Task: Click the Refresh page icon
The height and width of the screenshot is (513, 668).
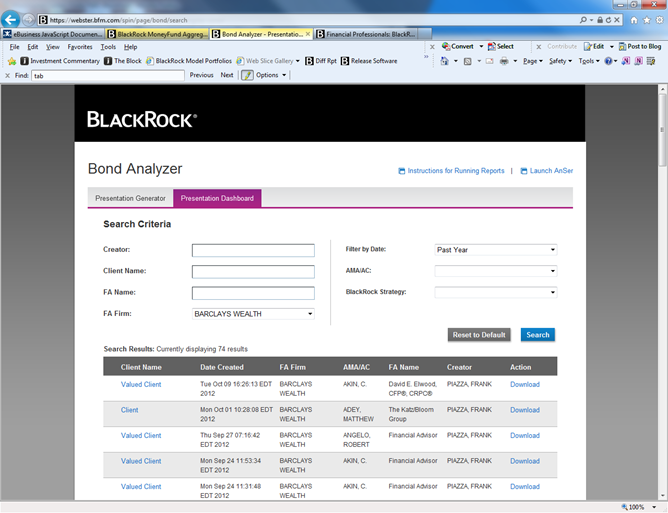Action: pyautogui.click(x=608, y=20)
